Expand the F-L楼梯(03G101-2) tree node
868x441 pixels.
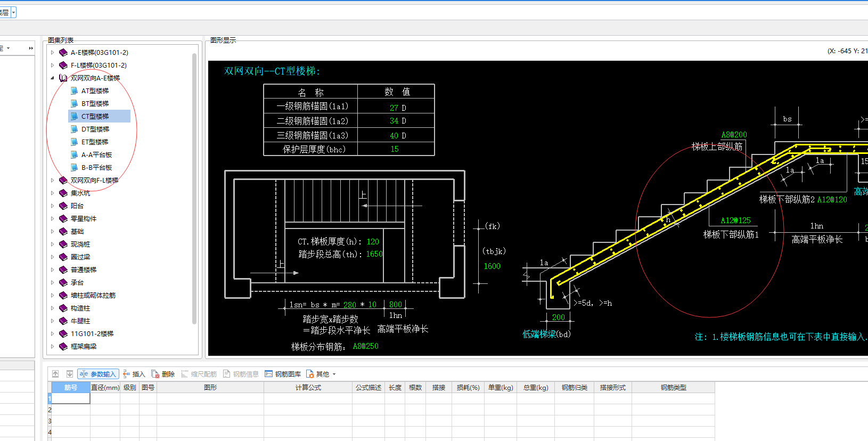tap(52, 65)
